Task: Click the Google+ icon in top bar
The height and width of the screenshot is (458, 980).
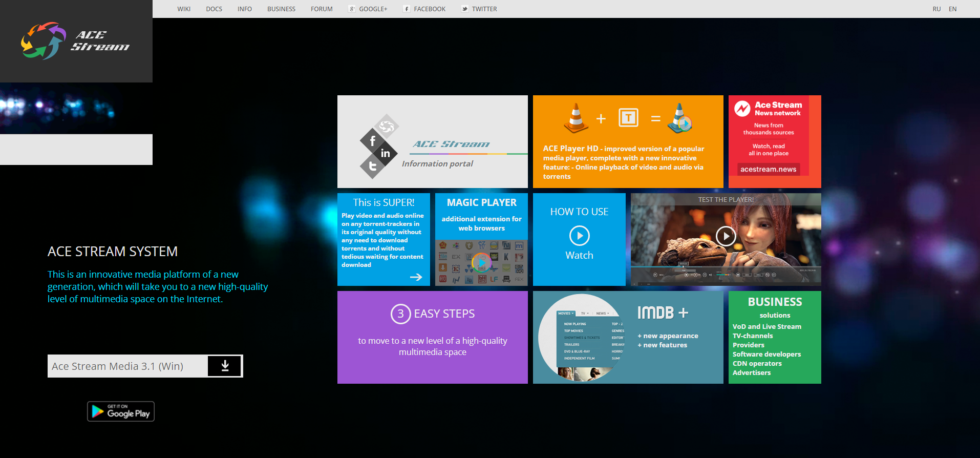Action: click(x=352, y=9)
